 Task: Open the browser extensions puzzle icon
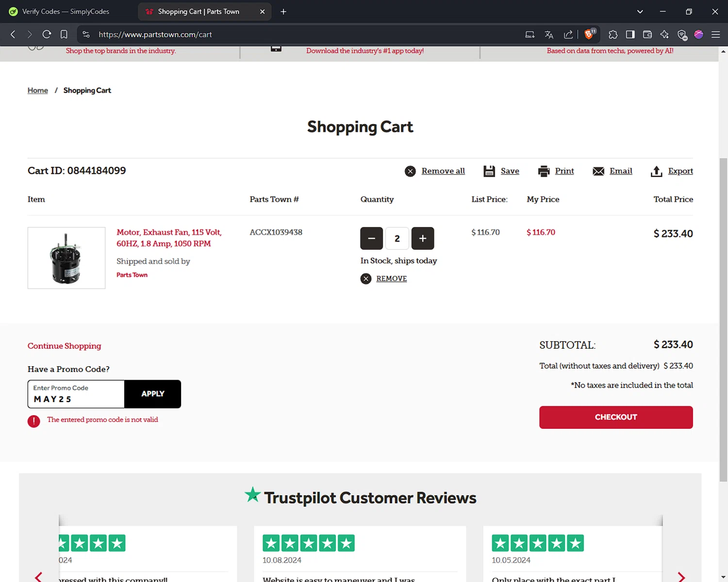613,34
